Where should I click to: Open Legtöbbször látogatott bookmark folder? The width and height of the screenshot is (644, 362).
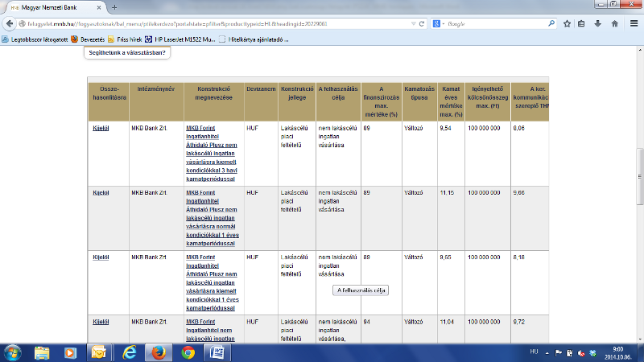click(x=35, y=39)
